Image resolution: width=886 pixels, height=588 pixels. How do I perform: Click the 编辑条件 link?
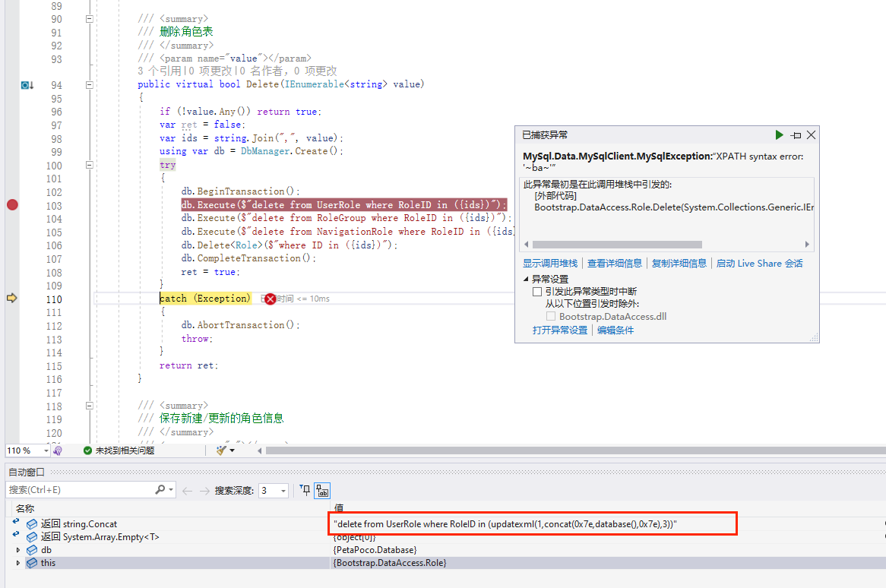tap(615, 330)
